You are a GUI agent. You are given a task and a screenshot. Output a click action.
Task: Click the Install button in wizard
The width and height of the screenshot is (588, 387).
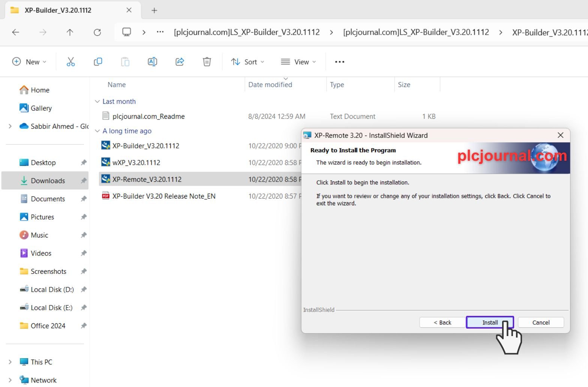pos(490,323)
